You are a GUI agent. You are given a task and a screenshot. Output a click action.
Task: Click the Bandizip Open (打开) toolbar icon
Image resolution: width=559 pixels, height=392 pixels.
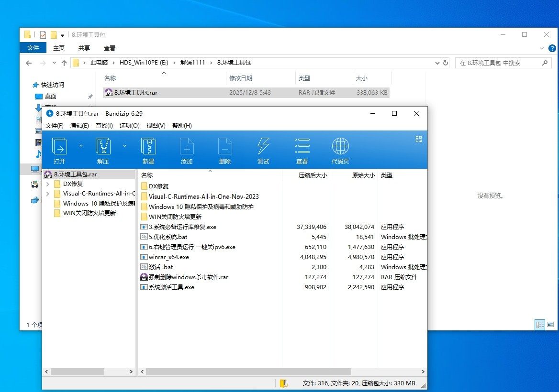pos(60,146)
